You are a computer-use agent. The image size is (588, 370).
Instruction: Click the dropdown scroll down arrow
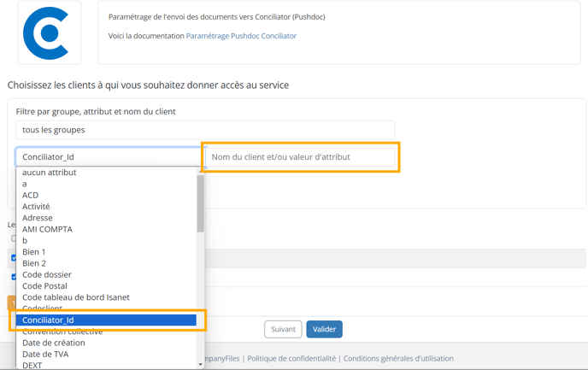[201, 364]
